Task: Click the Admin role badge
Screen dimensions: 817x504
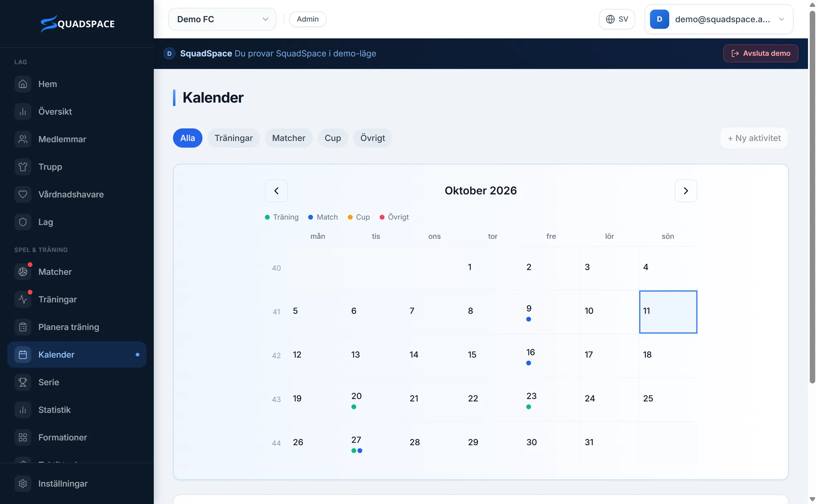Action: [308, 19]
